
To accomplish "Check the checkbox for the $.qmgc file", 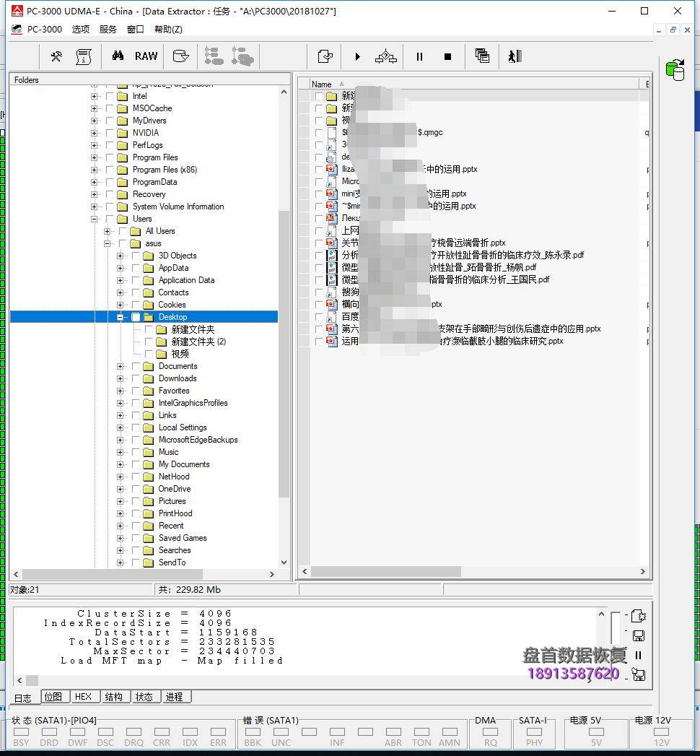I will tap(319, 133).
